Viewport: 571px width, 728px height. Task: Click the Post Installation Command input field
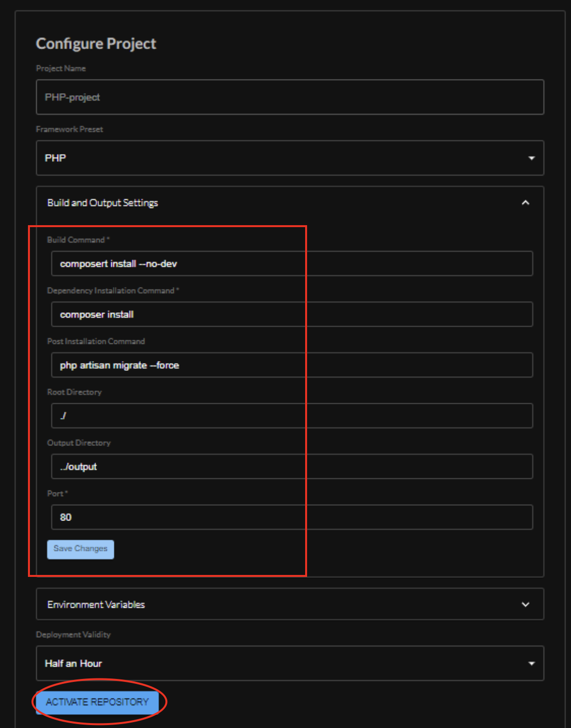coord(291,365)
